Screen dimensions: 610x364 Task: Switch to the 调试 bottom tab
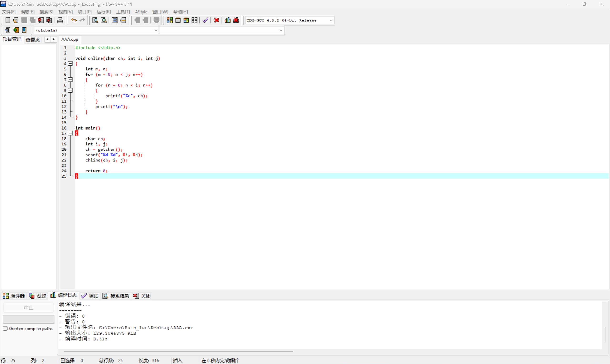90,296
